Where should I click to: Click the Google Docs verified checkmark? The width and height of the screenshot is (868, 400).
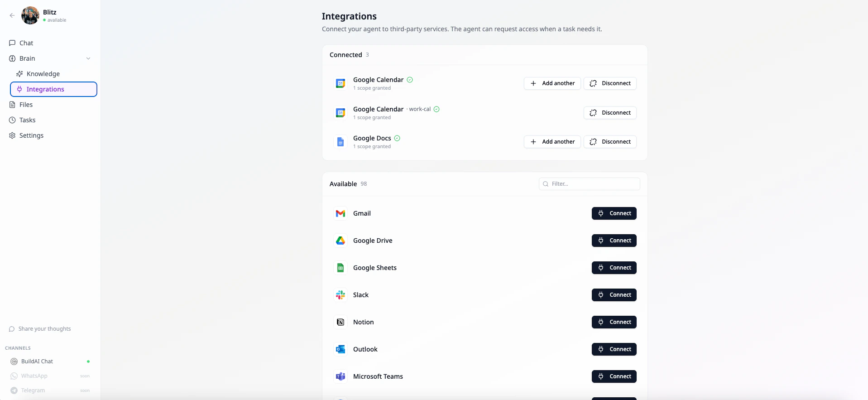[397, 138]
